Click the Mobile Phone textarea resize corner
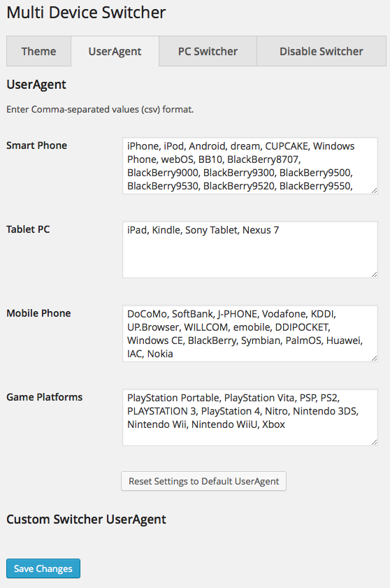The image size is (390, 588). pos(374,359)
